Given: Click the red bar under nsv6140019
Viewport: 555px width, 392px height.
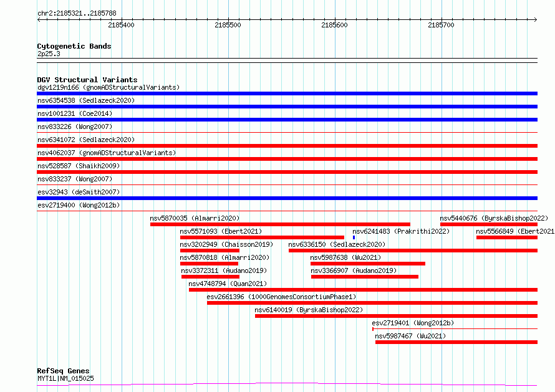Looking at the screenshot, I should click(396, 316).
